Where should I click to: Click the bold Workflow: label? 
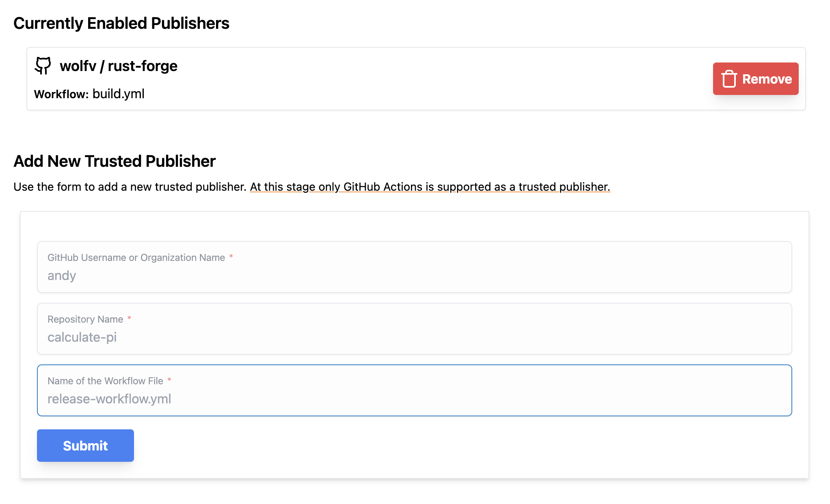[x=61, y=94]
